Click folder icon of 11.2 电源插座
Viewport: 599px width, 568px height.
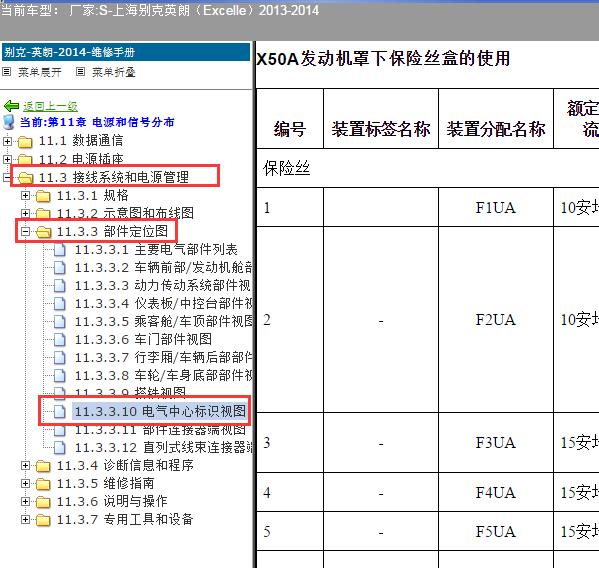coord(25,159)
